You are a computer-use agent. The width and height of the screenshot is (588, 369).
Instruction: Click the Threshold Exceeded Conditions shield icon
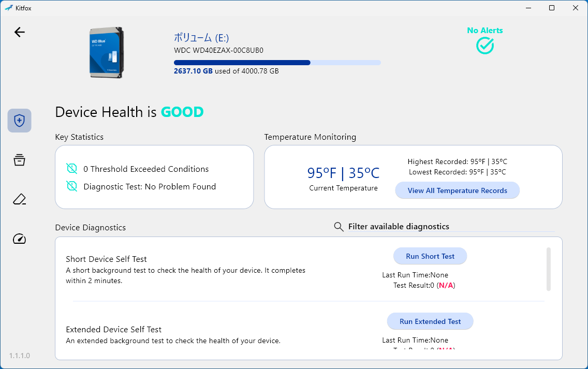(x=71, y=168)
